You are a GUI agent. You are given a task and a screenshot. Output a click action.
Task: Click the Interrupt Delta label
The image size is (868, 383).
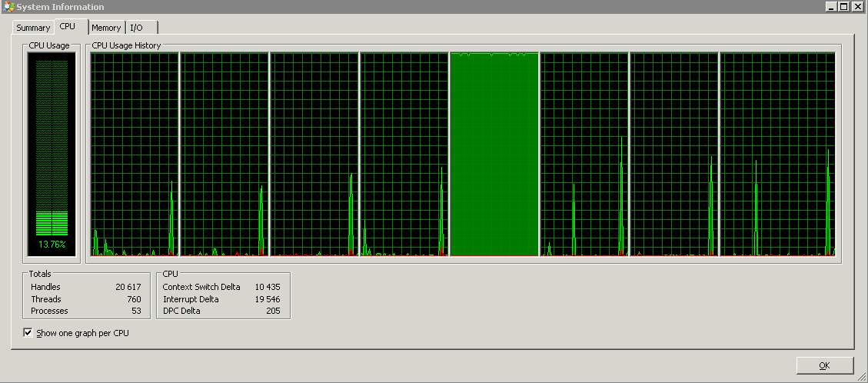[x=191, y=299]
